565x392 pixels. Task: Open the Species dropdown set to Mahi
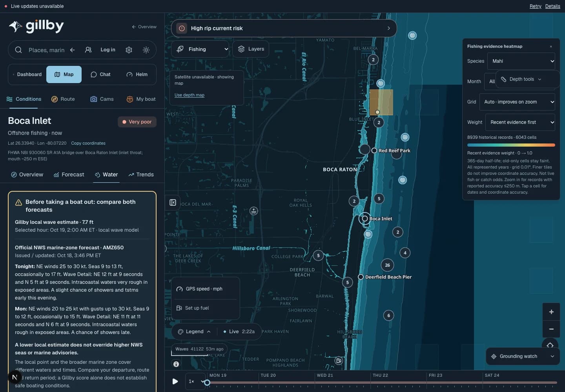pyautogui.click(x=521, y=61)
